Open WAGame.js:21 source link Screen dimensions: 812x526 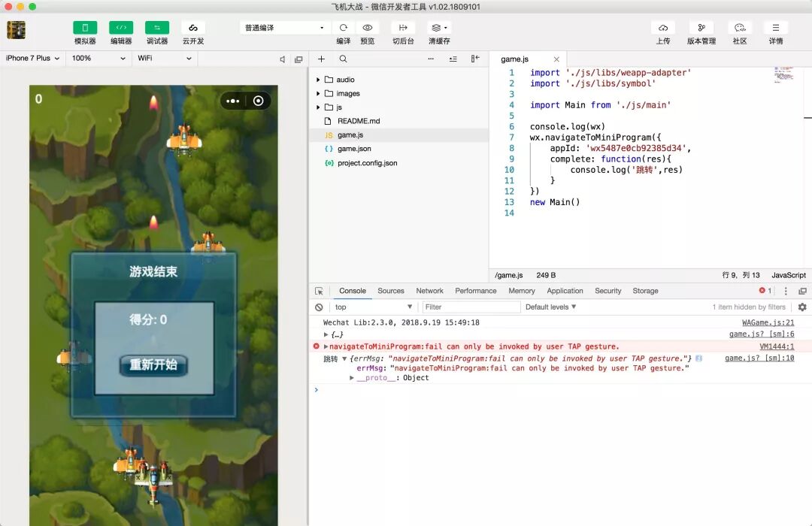coord(768,322)
